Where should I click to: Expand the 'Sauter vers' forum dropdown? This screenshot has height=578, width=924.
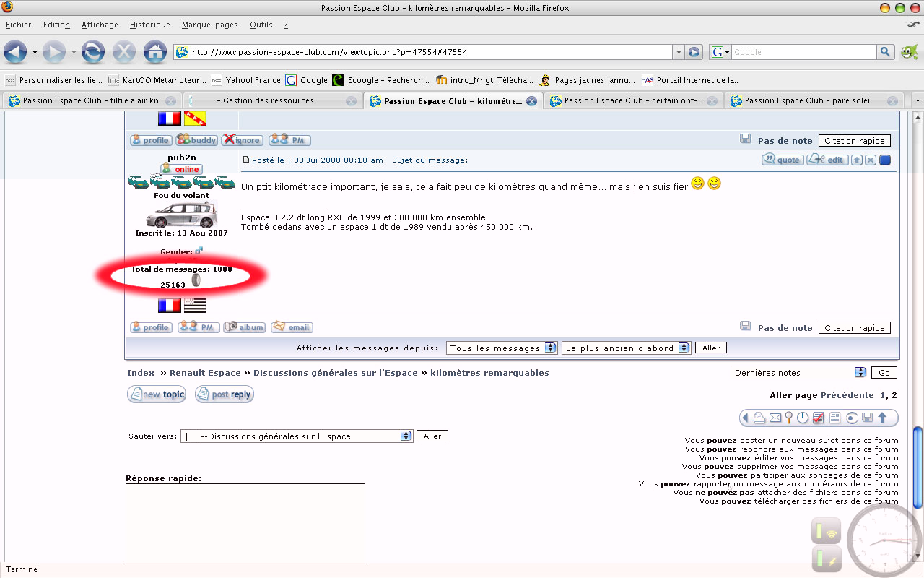coord(296,436)
